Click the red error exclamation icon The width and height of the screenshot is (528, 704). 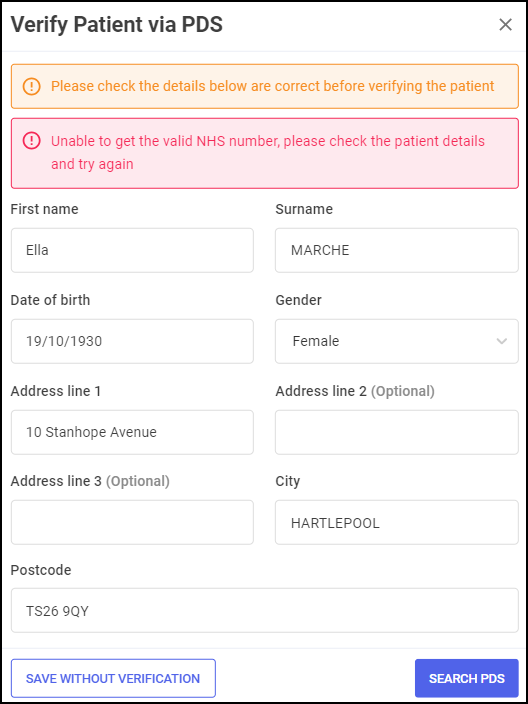click(x=31, y=141)
